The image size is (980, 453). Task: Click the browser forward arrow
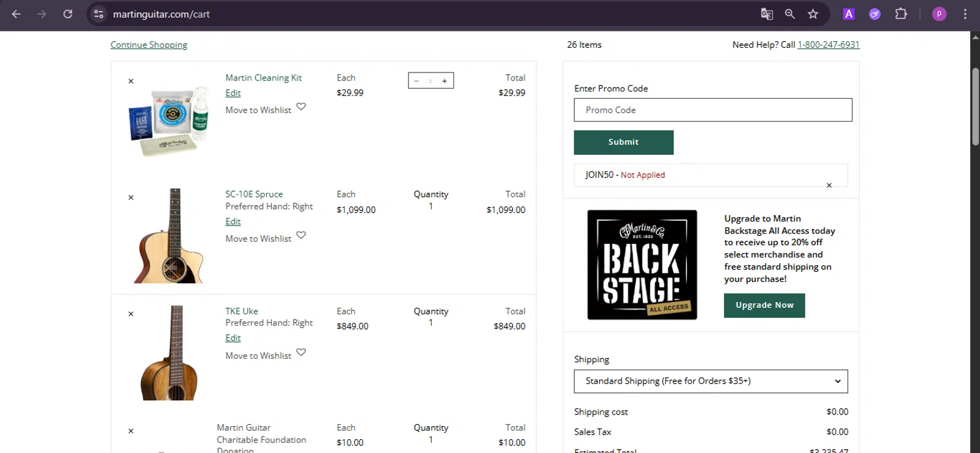(42, 14)
